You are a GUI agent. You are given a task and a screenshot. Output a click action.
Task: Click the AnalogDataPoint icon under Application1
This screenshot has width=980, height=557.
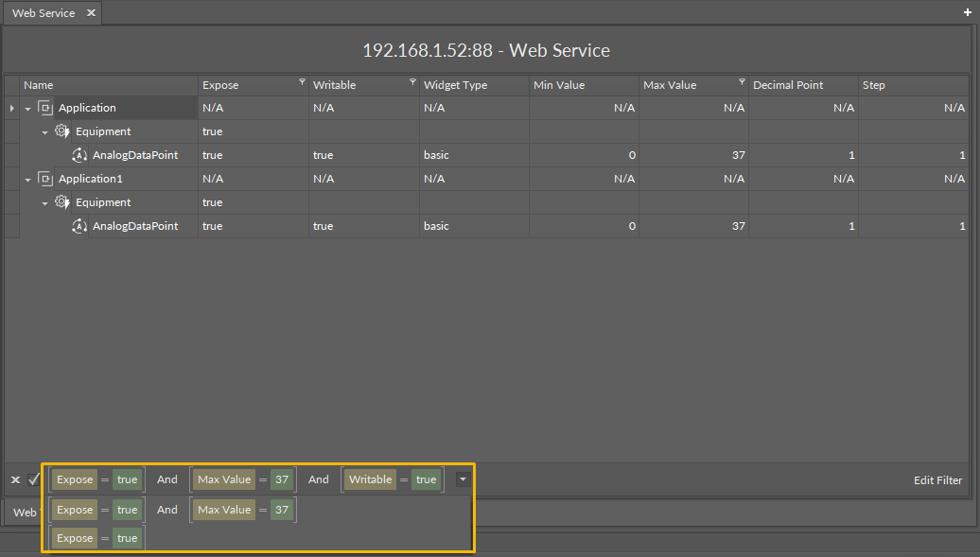coord(79,226)
